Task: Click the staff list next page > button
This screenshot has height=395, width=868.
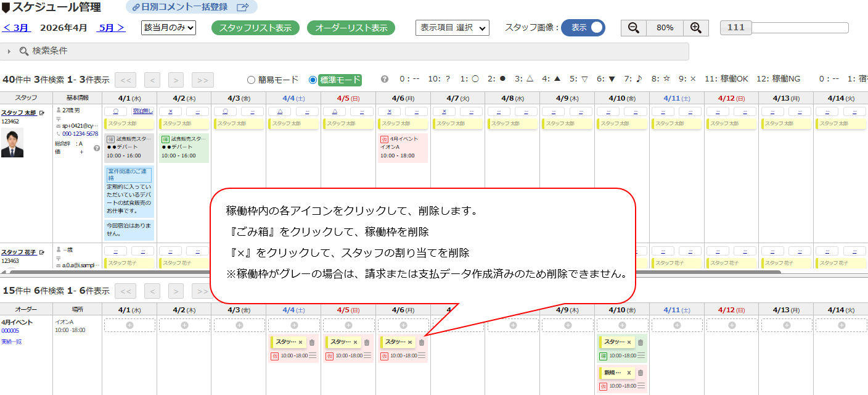Action: 176,80
